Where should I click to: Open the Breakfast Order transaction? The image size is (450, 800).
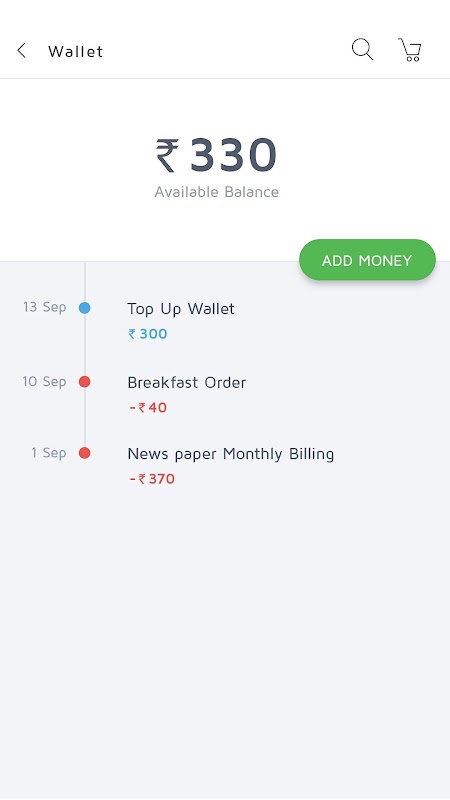click(187, 382)
